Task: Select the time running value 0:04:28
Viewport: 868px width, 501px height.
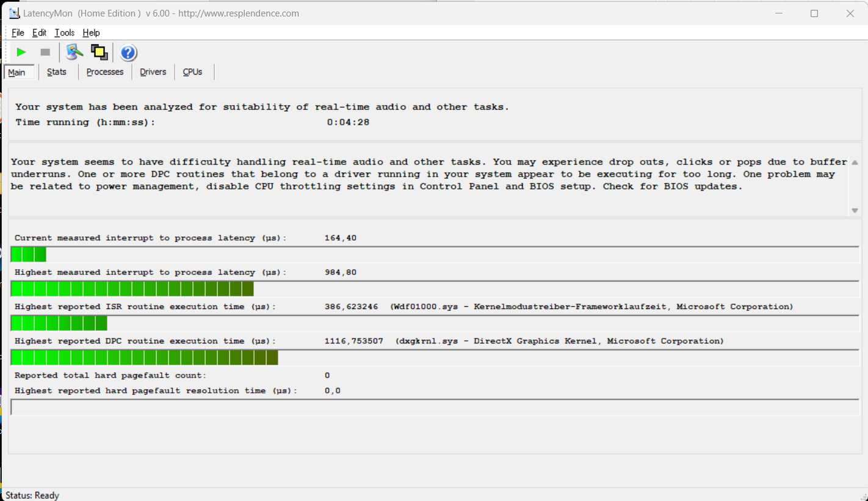Action: (x=348, y=122)
